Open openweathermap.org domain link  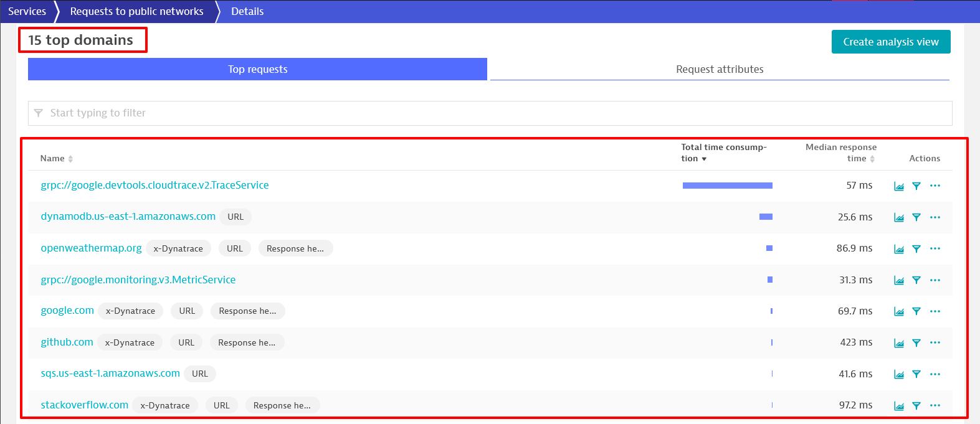(x=91, y=248)
